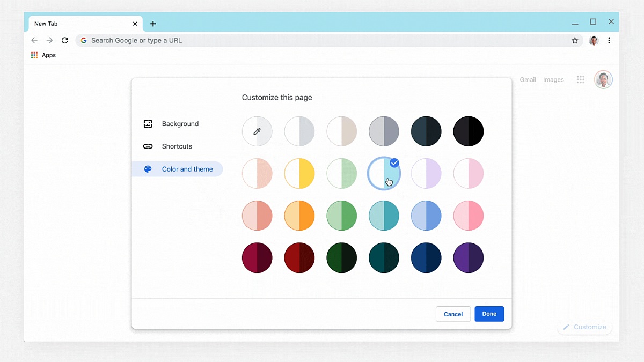644x362 pixels.
Task: Click the checkmark on the selected theme
Action: [394, 162]
